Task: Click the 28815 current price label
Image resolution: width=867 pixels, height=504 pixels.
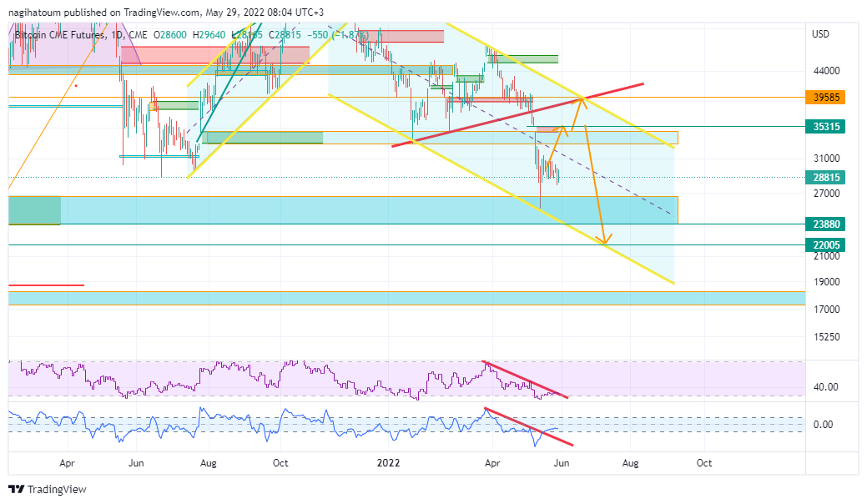Action: [x=826, y=178]
